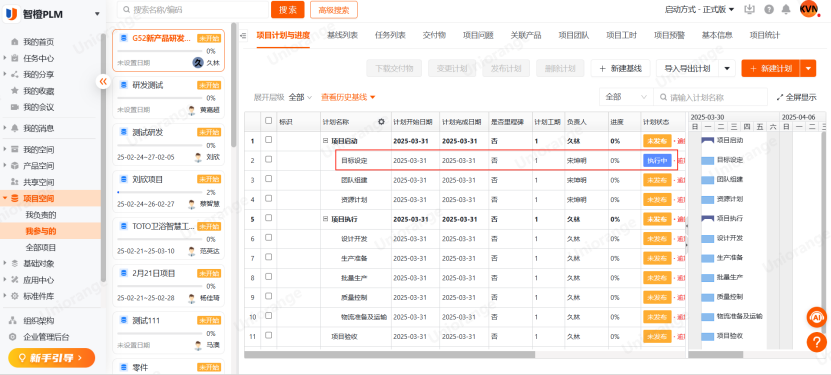This screenshot has height=375, width=831.
Task: Check the checkbox for row 11 项目验收
Action: (269, 335)
